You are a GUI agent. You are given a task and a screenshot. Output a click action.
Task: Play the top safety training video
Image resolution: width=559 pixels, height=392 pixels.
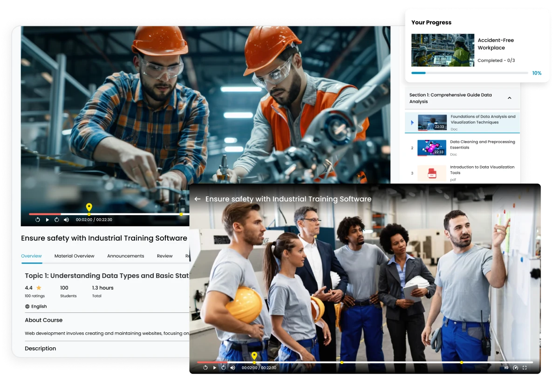pyautogui.click(x=47, y=219)
